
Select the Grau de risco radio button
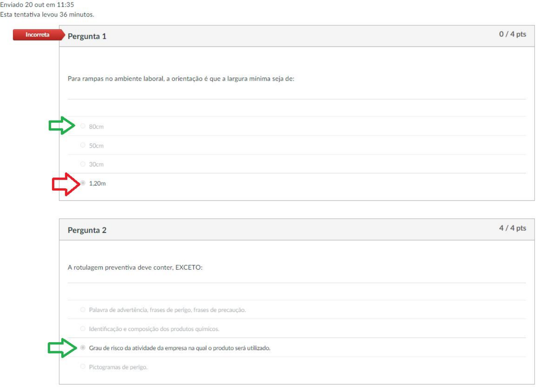pyautogui.click(x=83, y=348)
